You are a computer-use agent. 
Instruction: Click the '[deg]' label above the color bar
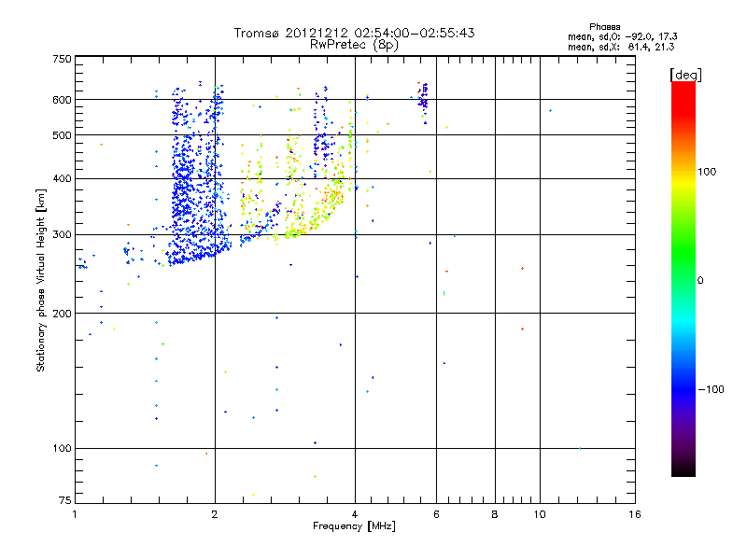(x=685, y=75)
